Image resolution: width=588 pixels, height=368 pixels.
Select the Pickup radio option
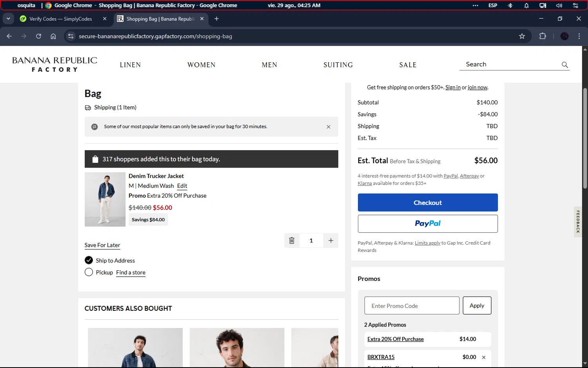coord(89,272)
